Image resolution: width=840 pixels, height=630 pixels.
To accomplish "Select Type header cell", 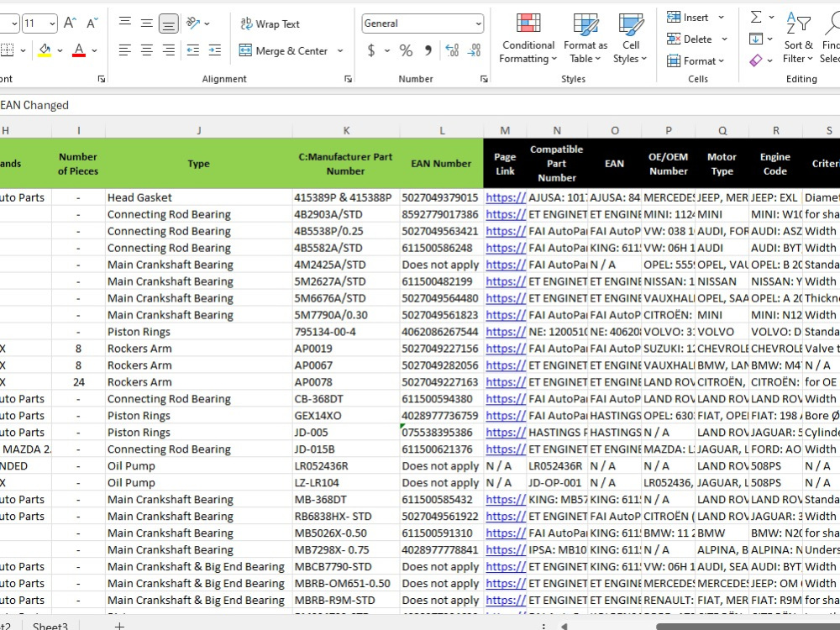I will [x=199, y=164].
